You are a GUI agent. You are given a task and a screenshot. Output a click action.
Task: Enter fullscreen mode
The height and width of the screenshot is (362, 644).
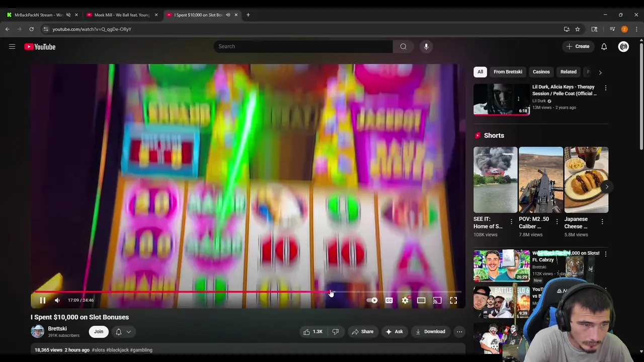pyautogui.click(x=453, y=300)
